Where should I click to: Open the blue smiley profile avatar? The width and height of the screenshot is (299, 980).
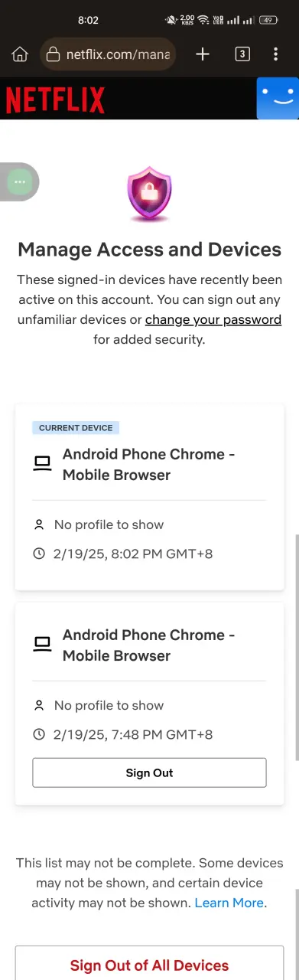click(278, 99)
